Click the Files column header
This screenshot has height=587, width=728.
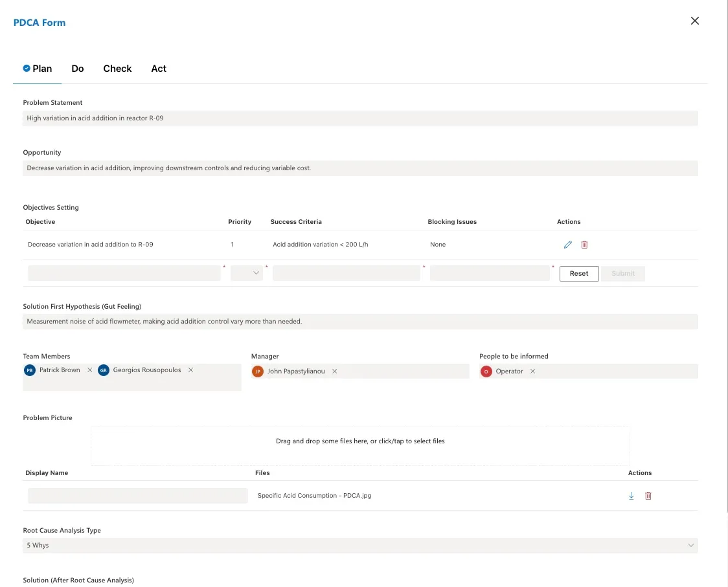(x=262, y=473)
